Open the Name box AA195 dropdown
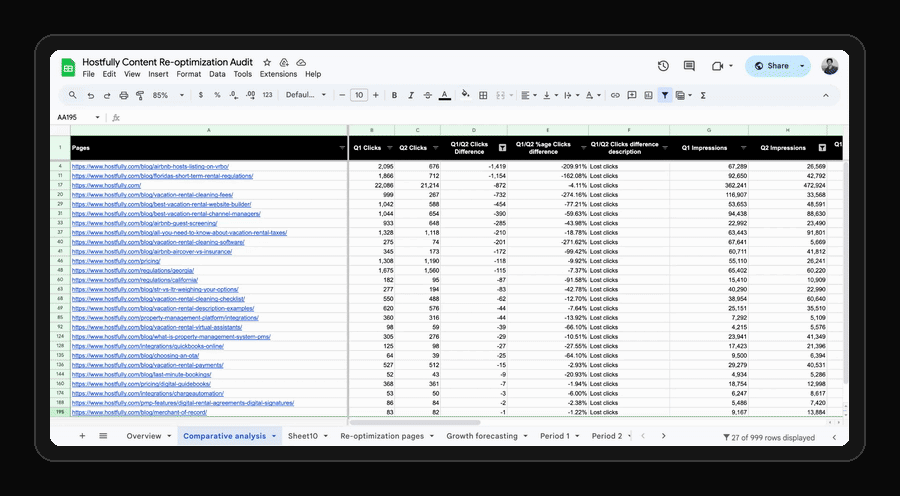Viewport: 900px width, 496px height. tap(98, 117)
